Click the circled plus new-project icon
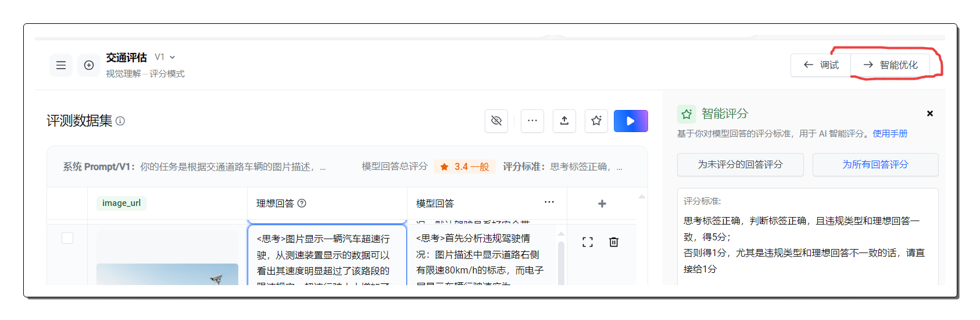 pos(89,65)
